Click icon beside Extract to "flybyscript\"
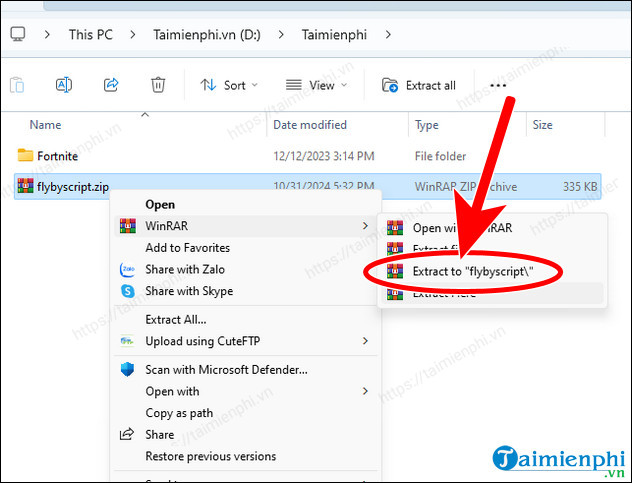Image resolution: width=632 pixels, height=483 pixels. pyautogui.click(x=395, y=271)
